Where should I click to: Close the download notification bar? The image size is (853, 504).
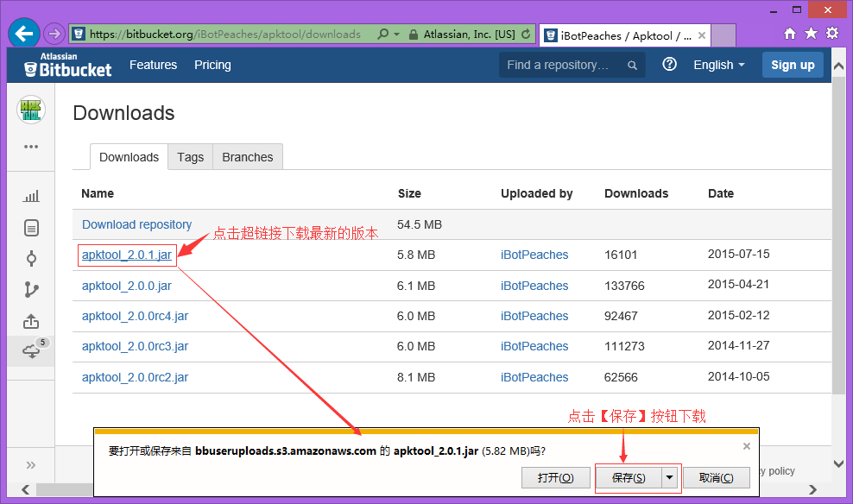pyautogui.click(x=746, y=446)
